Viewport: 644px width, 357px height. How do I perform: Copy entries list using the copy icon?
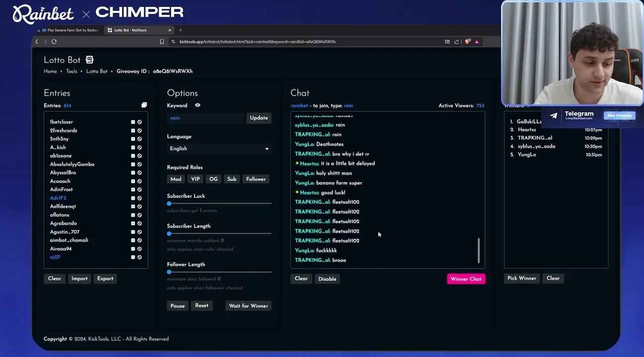tap(144, 105)
